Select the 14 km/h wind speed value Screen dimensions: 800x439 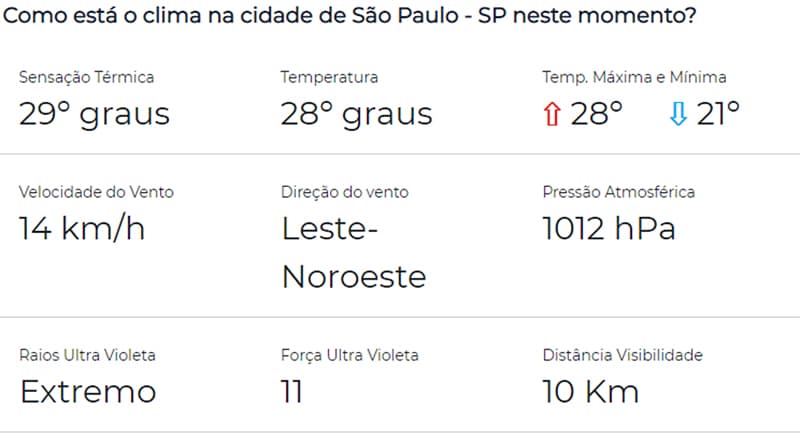click(82, 228)
